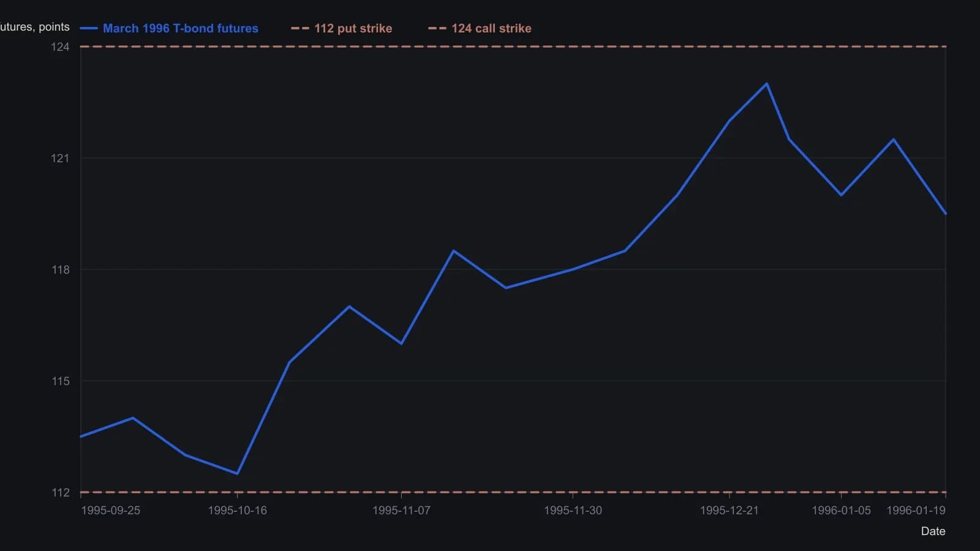Toggle the 124 call strike legend entry
This screenshot has height=551, width=980.
(x=480, y=28)
